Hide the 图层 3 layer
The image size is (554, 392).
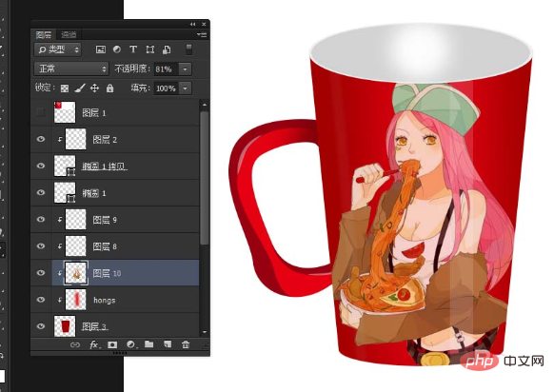[41, 326]
